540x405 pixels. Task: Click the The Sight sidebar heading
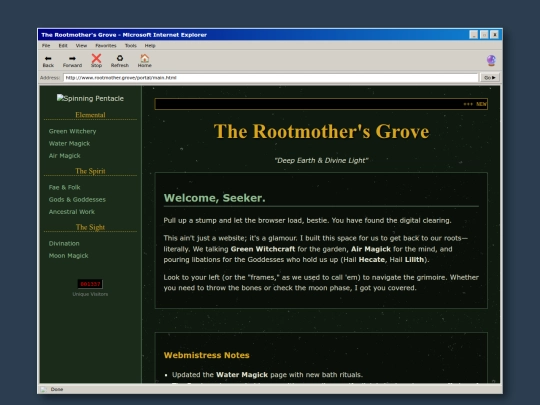click(90, 227)
